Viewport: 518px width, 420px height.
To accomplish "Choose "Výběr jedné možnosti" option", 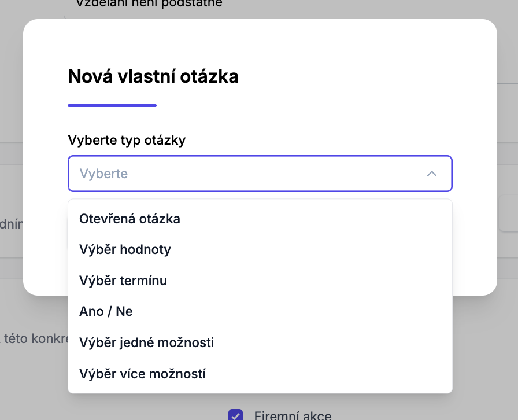I will click(x=146, y=342).
